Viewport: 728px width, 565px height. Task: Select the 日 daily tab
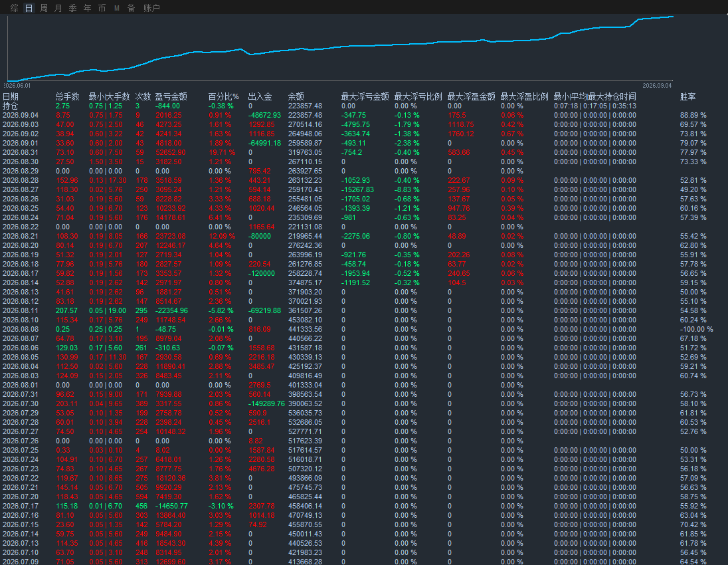click(x=29, y=8)
